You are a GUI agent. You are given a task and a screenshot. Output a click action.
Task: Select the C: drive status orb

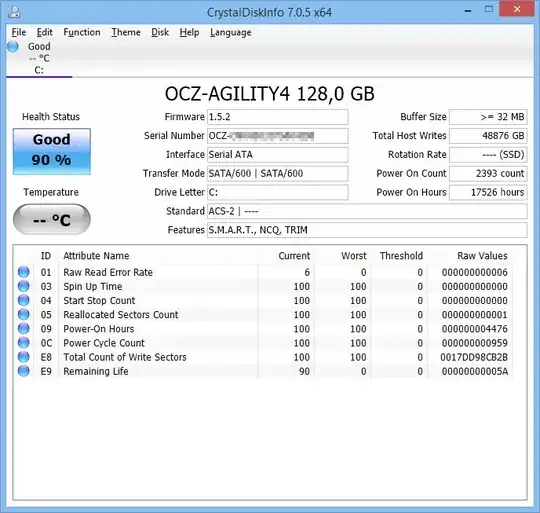(x=13, y=46)
